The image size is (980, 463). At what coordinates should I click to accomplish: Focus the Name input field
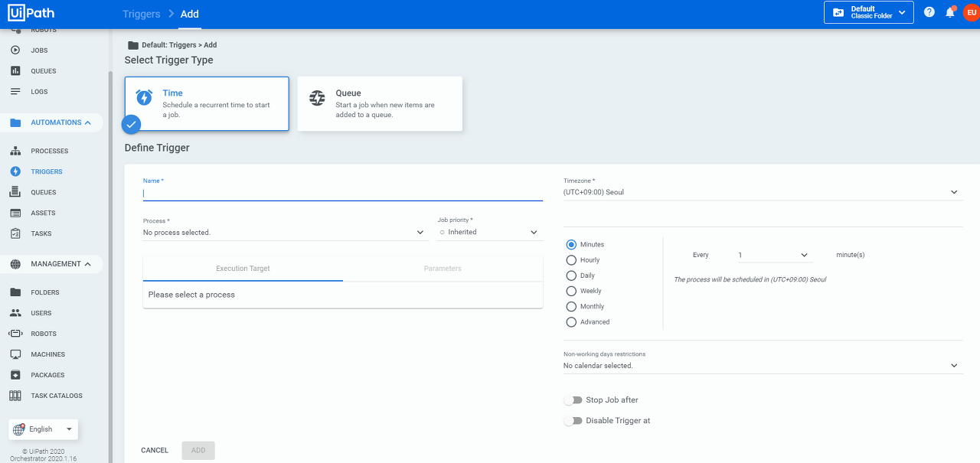click(343, 194)
